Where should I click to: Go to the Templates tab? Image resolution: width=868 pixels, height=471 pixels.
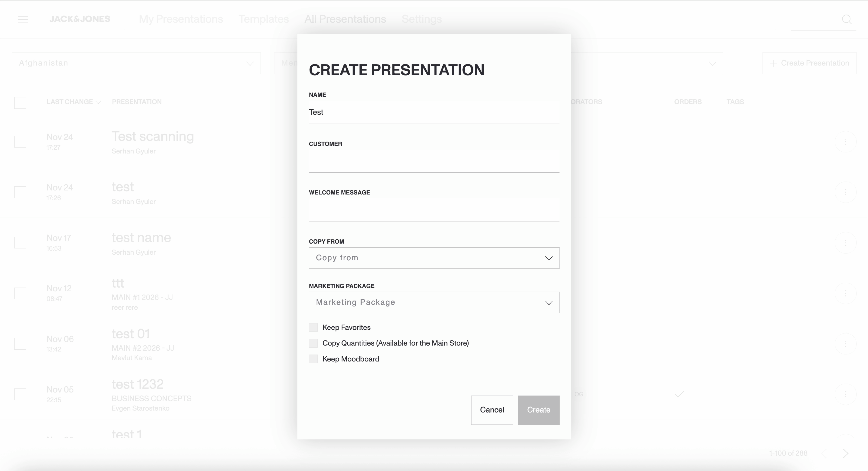(263, 19)
